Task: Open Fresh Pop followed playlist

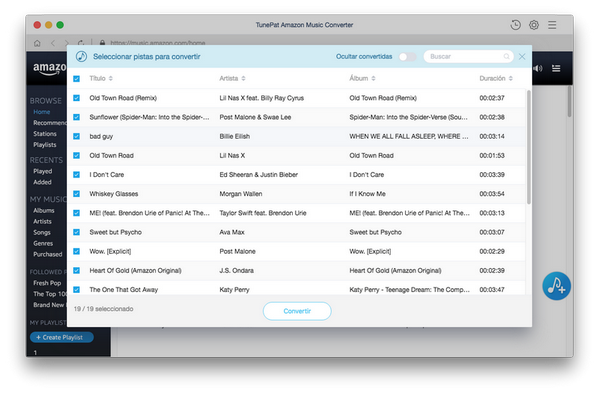Action: tap(47, 283)
